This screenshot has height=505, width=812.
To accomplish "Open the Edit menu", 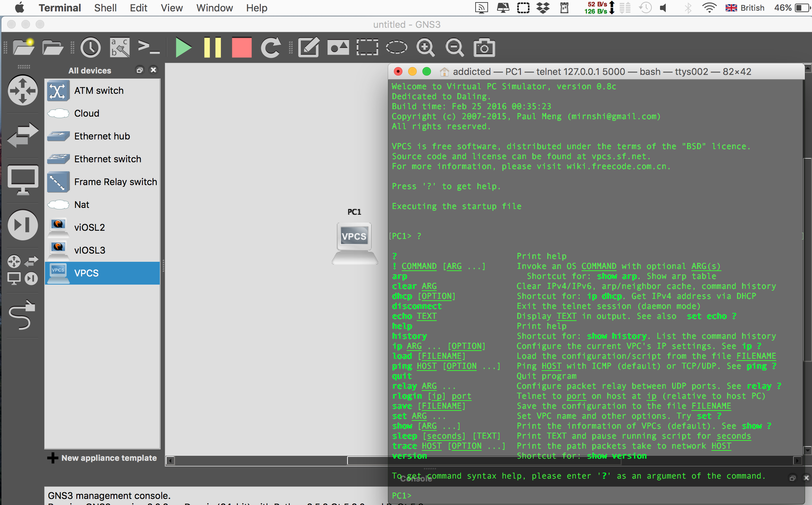I will 138,8.
